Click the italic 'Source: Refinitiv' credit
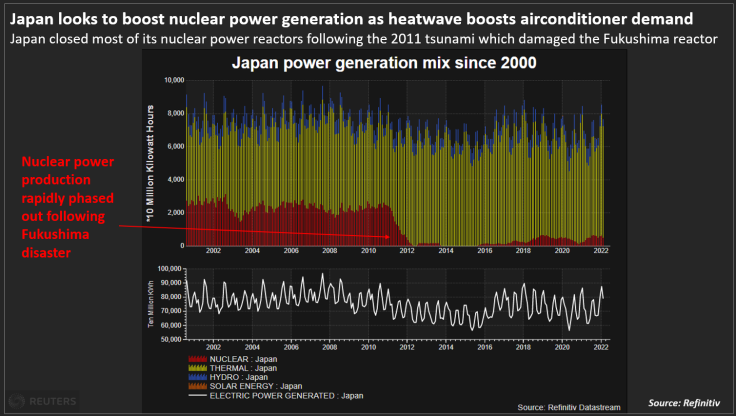Screen dimensions: 736x416 [684, 403]
